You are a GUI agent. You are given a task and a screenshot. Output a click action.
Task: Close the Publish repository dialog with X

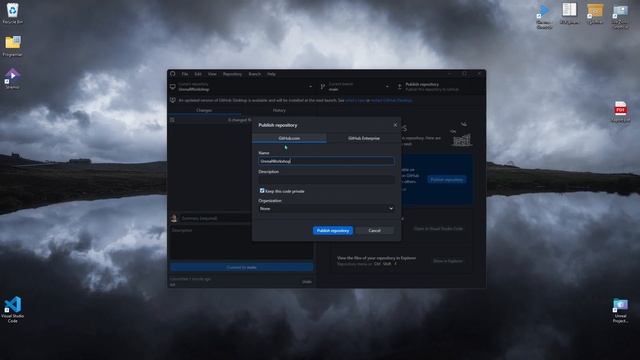pyautogui.click(x=395, y=125)
